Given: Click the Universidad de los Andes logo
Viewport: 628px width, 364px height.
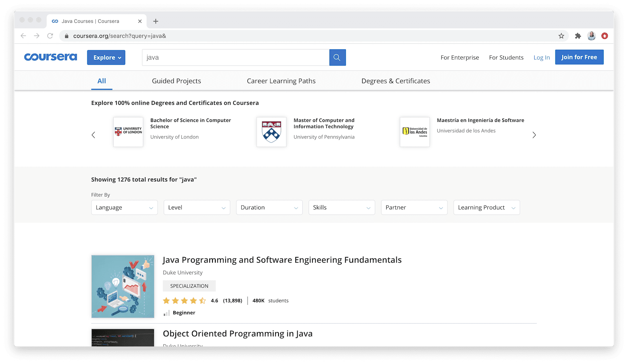Looking at the screenshot, I should tap(414, 132).
